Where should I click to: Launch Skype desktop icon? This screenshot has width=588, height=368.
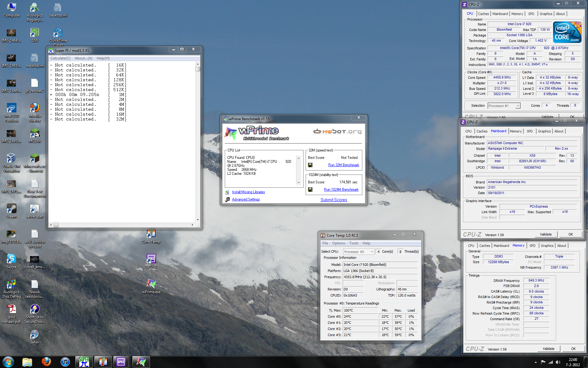[12, 261]
